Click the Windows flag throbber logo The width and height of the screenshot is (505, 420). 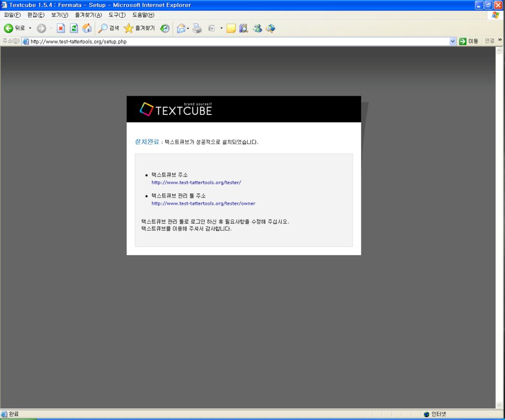coord(495,15)
